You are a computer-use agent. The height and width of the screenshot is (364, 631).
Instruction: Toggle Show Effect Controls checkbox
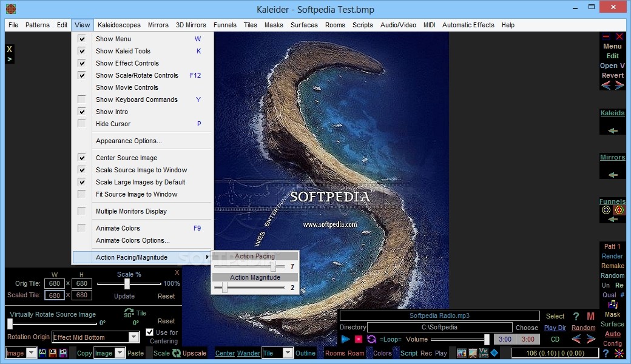82,63
